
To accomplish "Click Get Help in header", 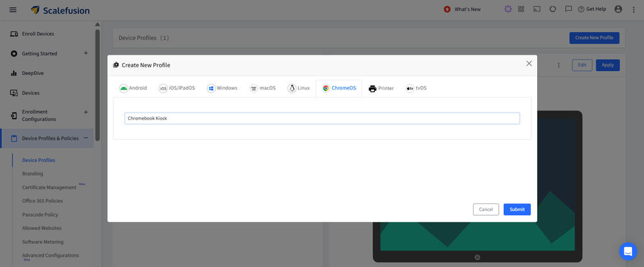I will point(592,9).
